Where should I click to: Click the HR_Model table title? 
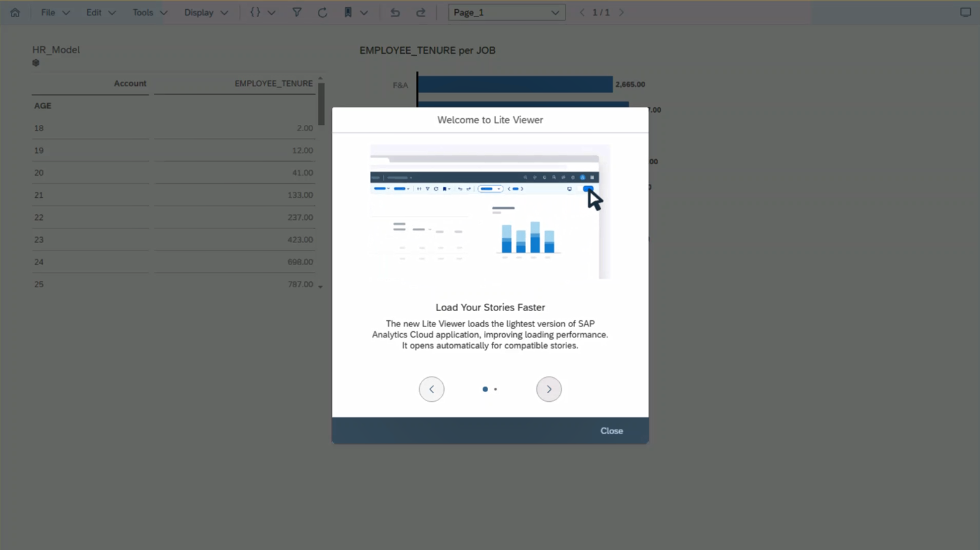pyautogui.click(x=56, y=50)
